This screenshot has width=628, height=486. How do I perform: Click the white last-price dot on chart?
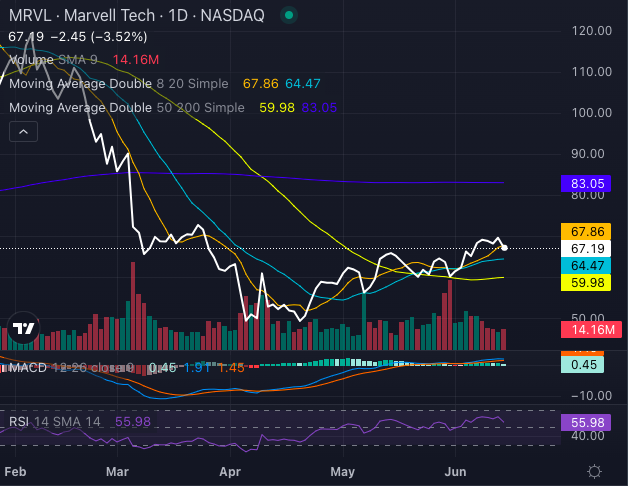click(x=504, y=248)
